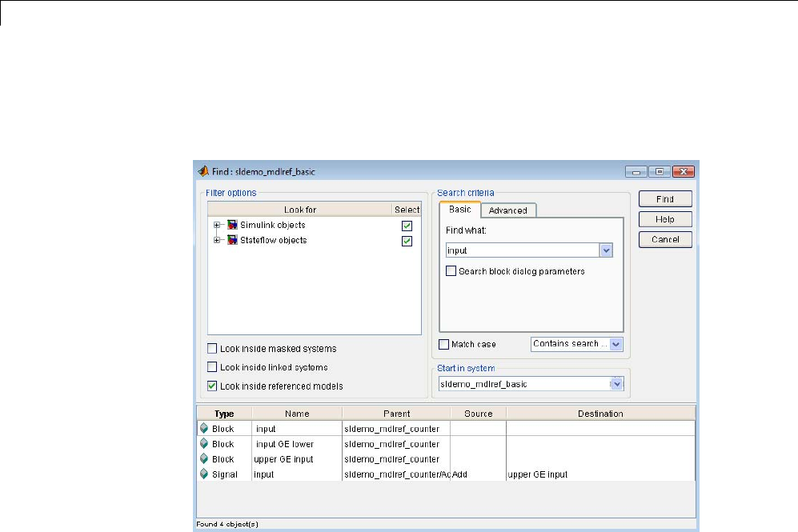
Task: Select the 'Stateflow objects' tree label
Action: click(273, 240)
